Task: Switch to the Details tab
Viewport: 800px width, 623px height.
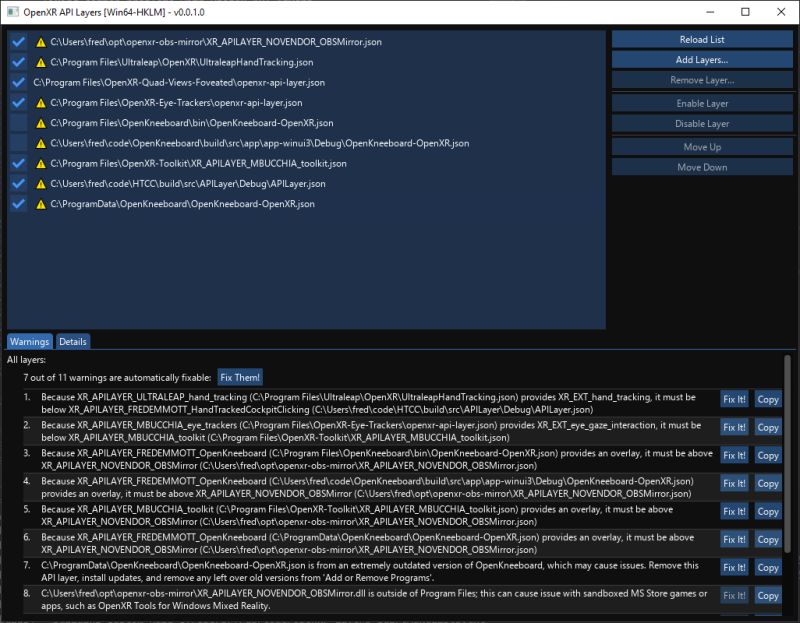Action: click(x=74, y=341)
